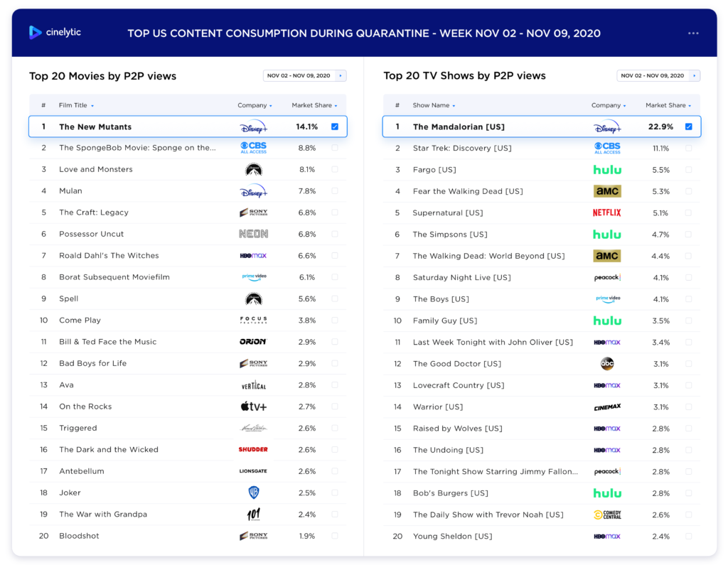Screen dimensions: 728x565
Task: Click the NEON logo for Possessor Uncut
Action: tap(254, 234)
